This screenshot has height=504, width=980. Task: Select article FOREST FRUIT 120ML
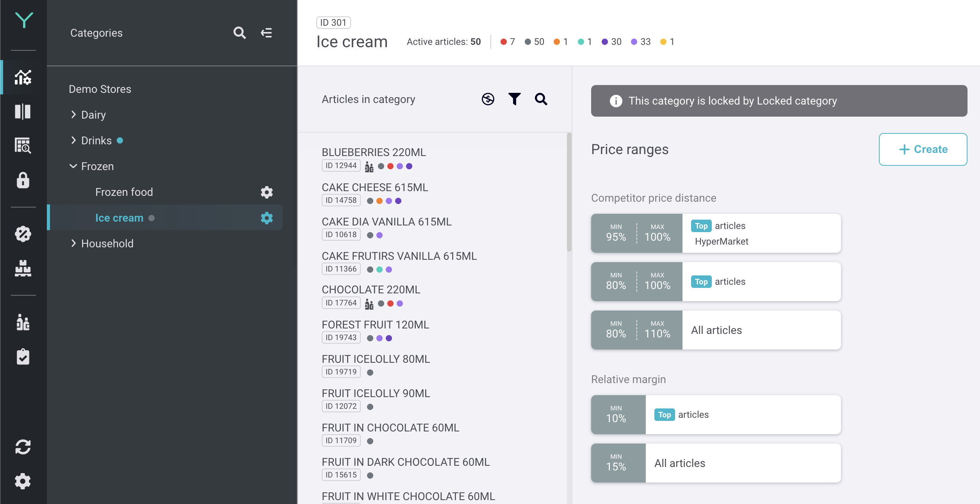(375, 325)
